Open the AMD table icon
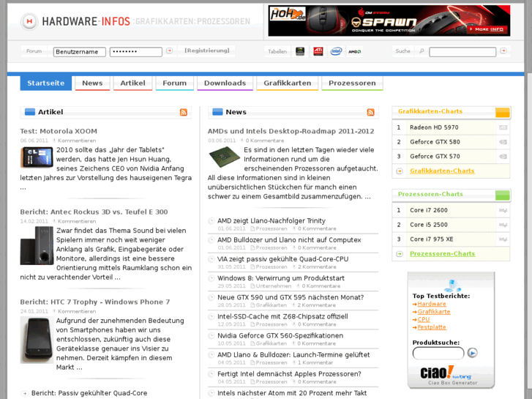The height and width of the screenshot is (399, 532). 355,52
